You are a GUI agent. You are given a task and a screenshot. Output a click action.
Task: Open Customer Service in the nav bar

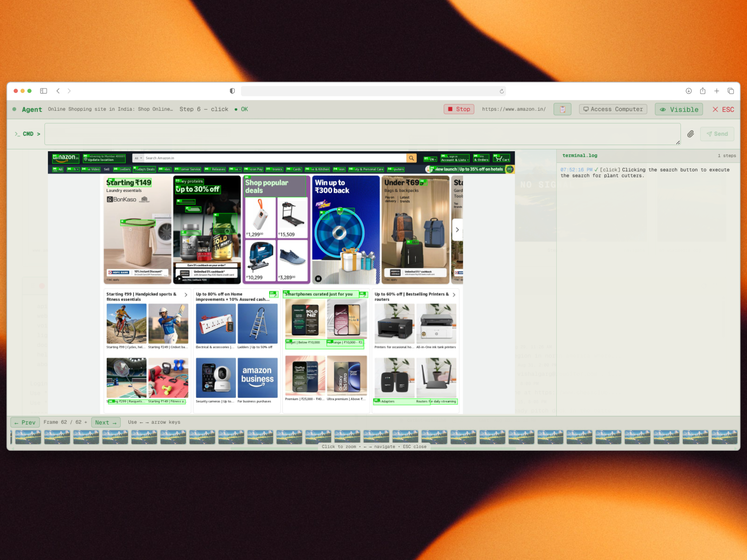tap(188, 169)
